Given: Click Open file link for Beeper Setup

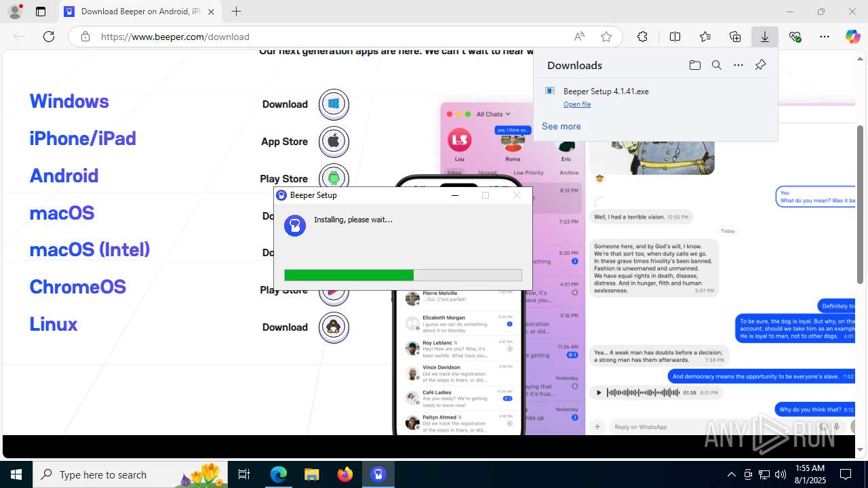Looking at the screenshot, I should tap(577, 104).
